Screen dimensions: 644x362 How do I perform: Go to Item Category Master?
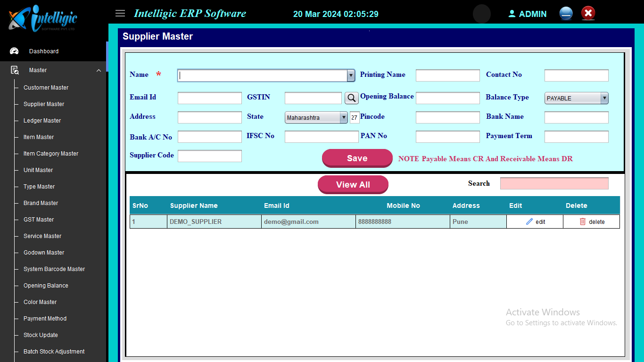51,154
